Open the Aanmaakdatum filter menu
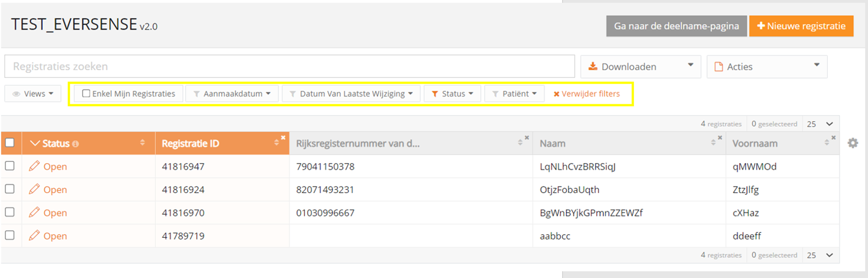This screenshot has height=278, width=868. coord(232,94)
